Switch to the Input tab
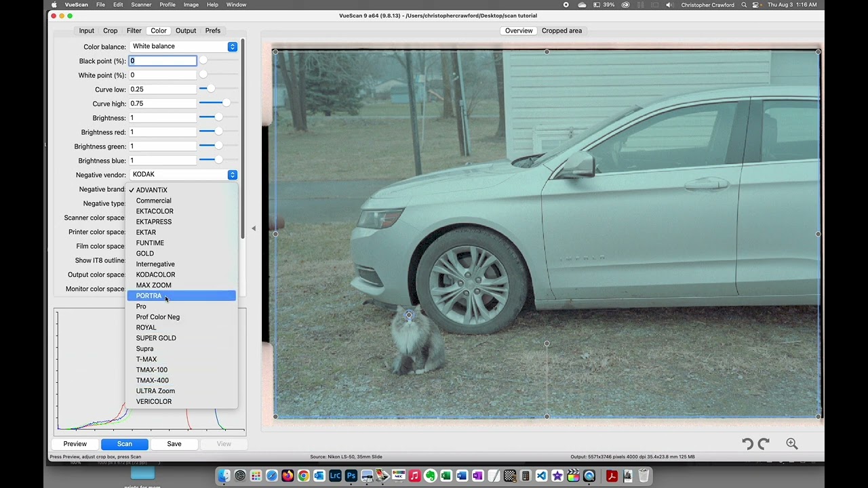The height and width of the screenshot is (488, 868). (86, 30)
